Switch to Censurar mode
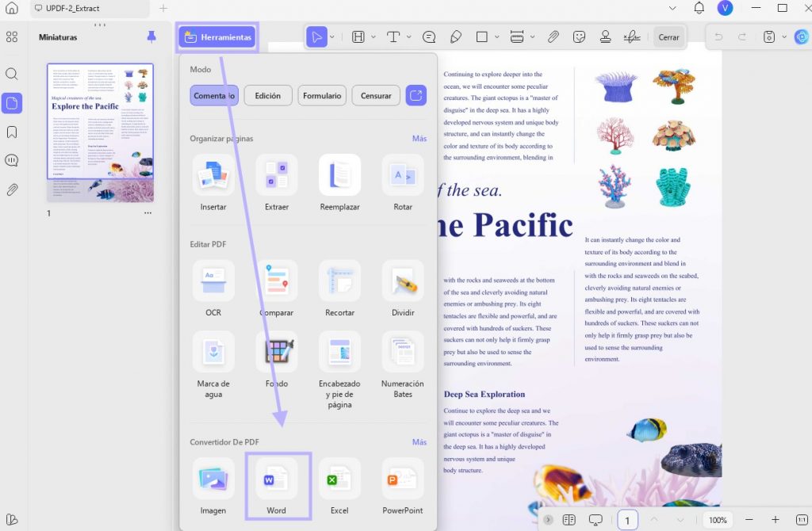This screenshot has width=812, height=531. coord(376,96)
